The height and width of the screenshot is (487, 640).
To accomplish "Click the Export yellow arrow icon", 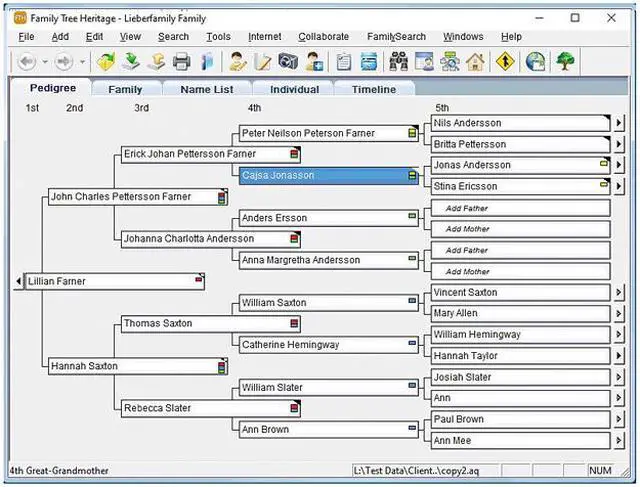I will (x=156, y=62).
